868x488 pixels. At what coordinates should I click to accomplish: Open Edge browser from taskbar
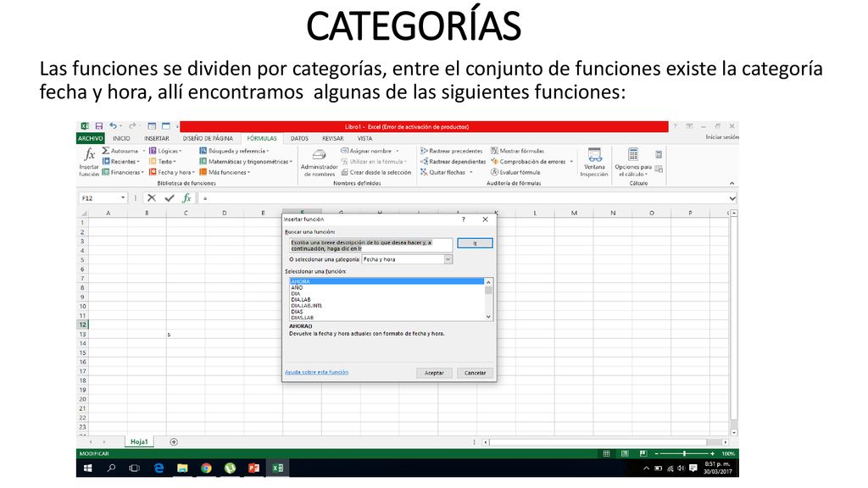pos(159,468)
